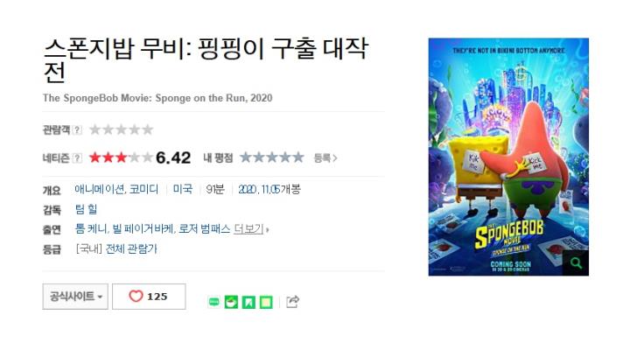This screenshot has width=630, height=364.
Task: Set my rating to five stars
Action: point(297,157)
